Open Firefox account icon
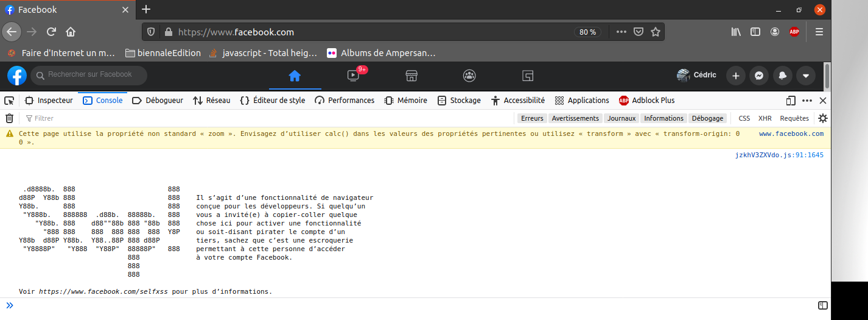 tap(775, 32)
